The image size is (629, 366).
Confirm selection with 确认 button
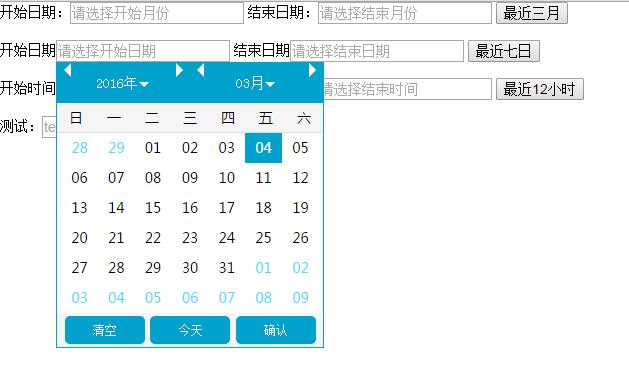[276, 330]
